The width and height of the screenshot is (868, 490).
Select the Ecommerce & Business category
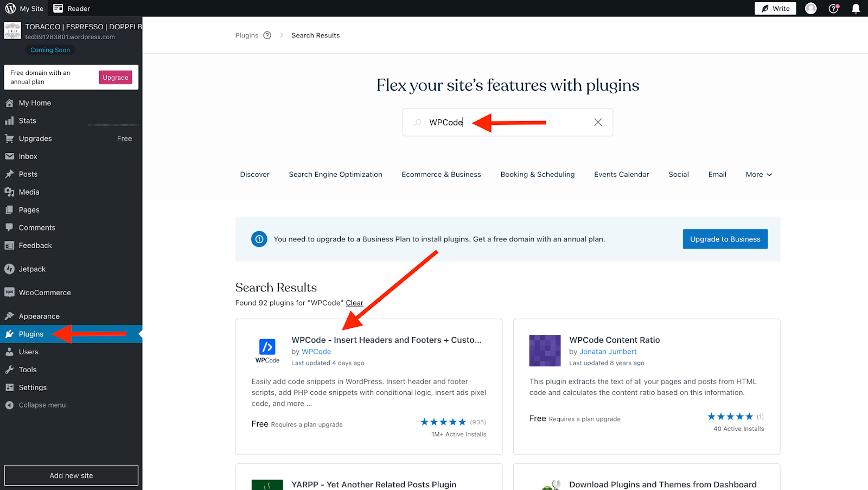441,174
